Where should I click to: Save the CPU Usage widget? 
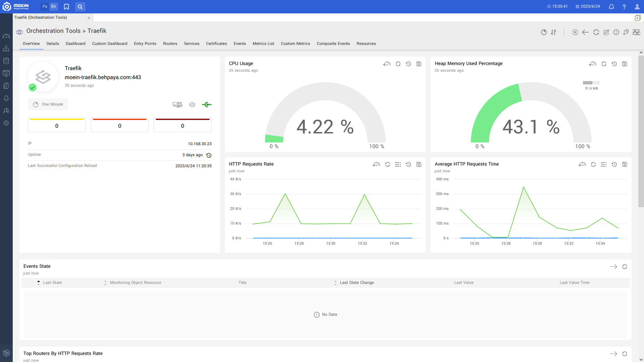419,64
